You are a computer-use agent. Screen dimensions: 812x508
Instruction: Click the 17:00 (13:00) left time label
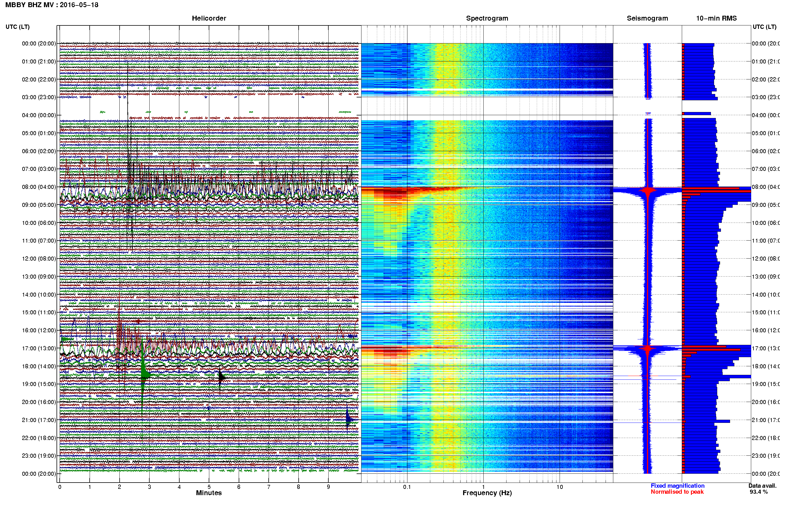click(39, 348)
